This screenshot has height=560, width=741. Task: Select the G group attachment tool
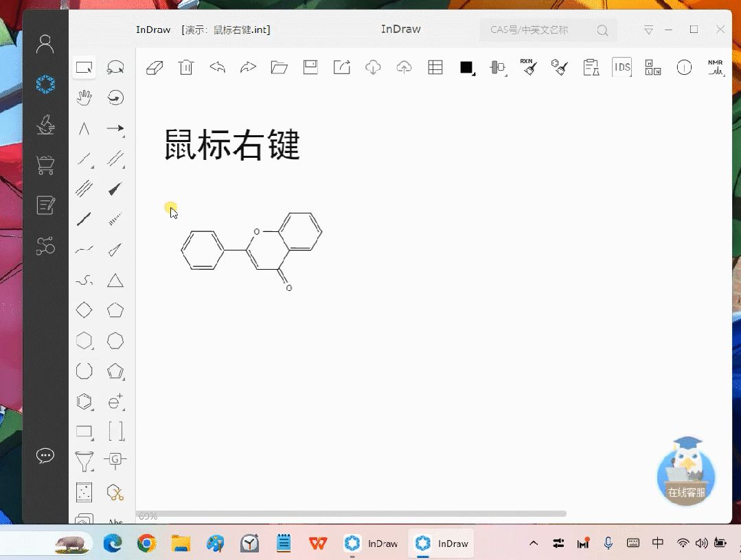point(115,460)
